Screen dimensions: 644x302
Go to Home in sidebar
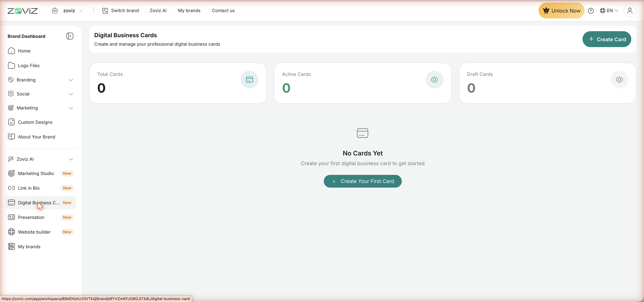tap(40, 51)
